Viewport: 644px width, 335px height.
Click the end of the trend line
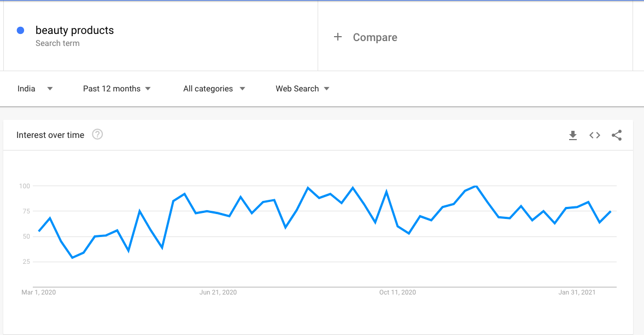click(610, 211)
